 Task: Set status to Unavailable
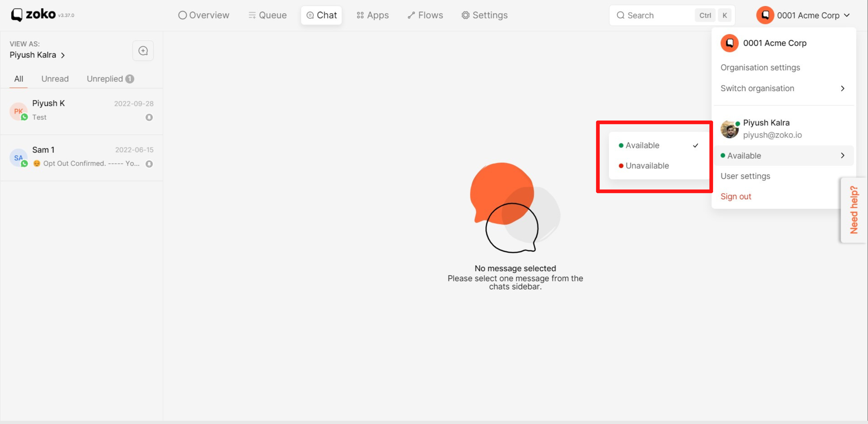[659, 166]
